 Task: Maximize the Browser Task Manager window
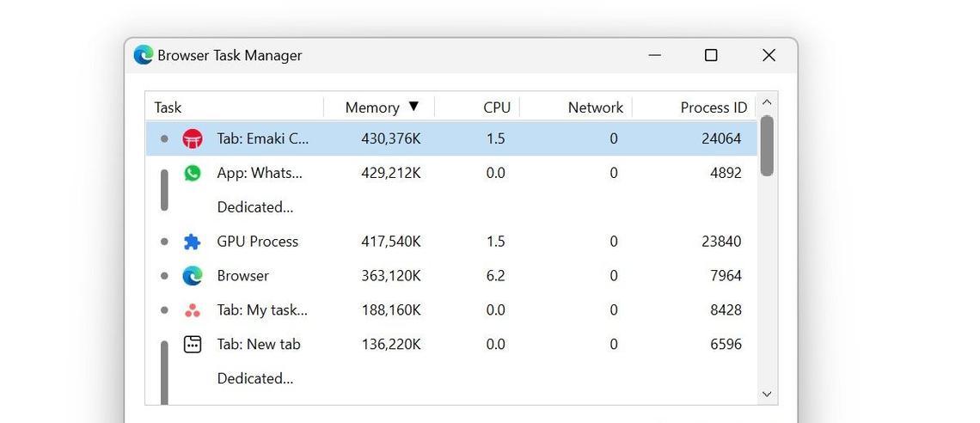[711, 55]
